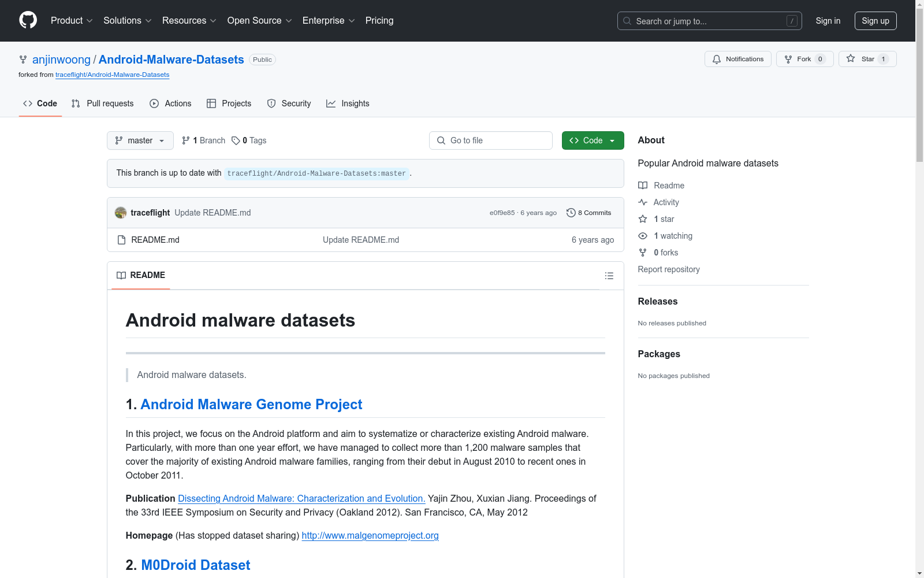The height and width of the screenshot is (578, 924).
Task: Expand the Product menu
Action: pos(72,21)
